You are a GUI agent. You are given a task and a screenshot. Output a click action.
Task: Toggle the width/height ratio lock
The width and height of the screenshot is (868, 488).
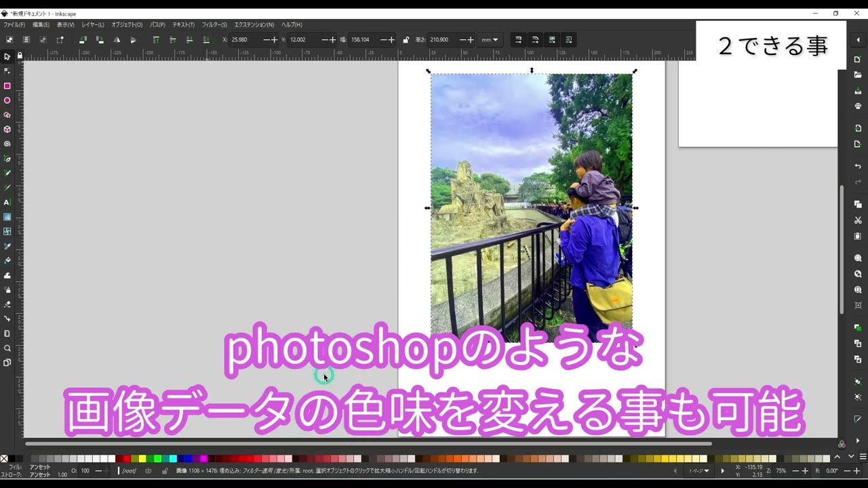406,40
